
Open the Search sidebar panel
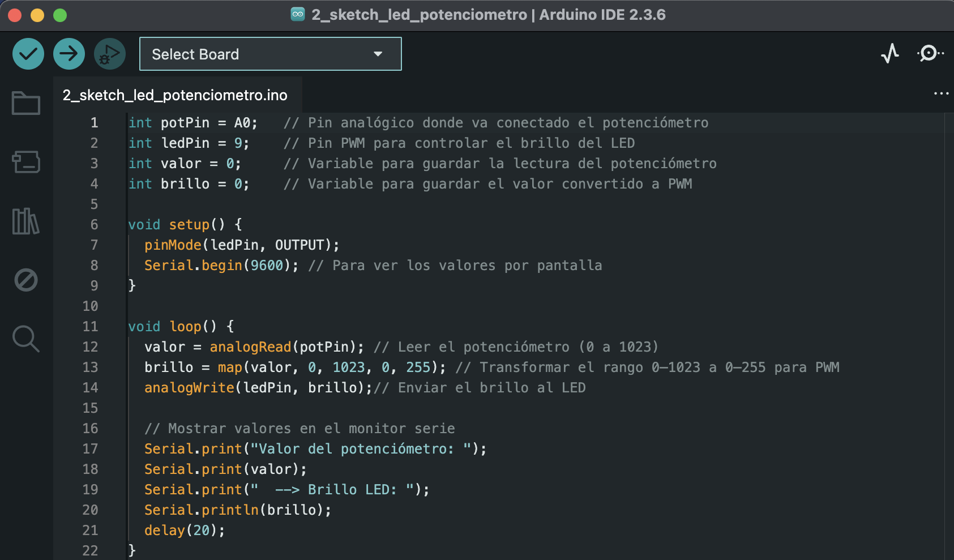(x=26, y=339)
